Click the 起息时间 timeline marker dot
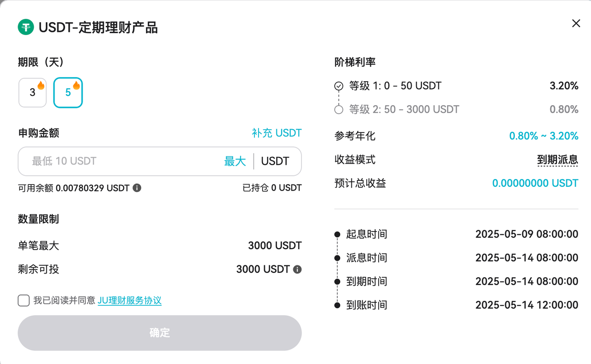Screen dimensions: 591x364 pyautogui.click(x=337, y=234)
